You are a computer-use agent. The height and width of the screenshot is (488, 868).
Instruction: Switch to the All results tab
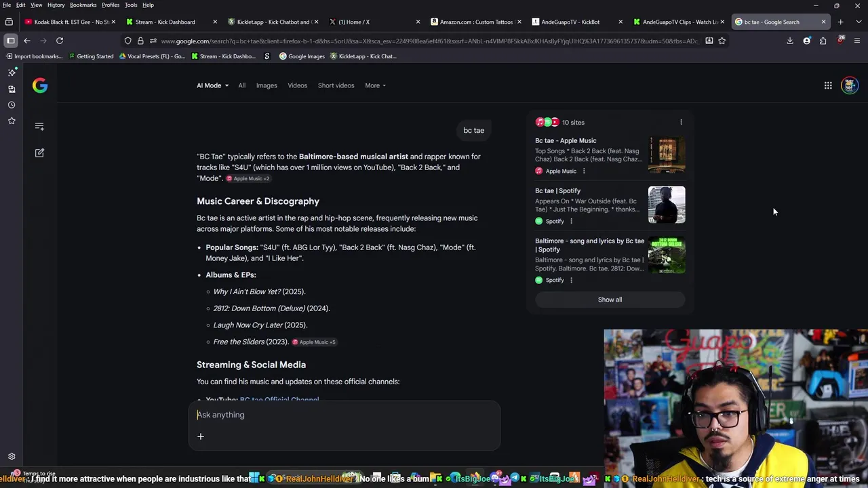[x=241, y=85]
